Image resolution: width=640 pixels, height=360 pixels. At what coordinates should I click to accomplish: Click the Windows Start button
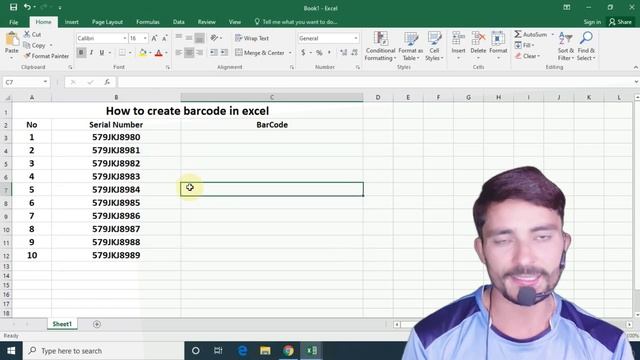[11, 351]
